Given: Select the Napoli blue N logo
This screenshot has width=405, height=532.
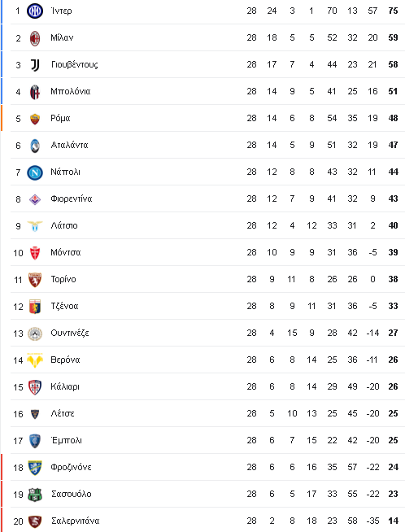Looking at the screenshot, I should pos(35,172).
